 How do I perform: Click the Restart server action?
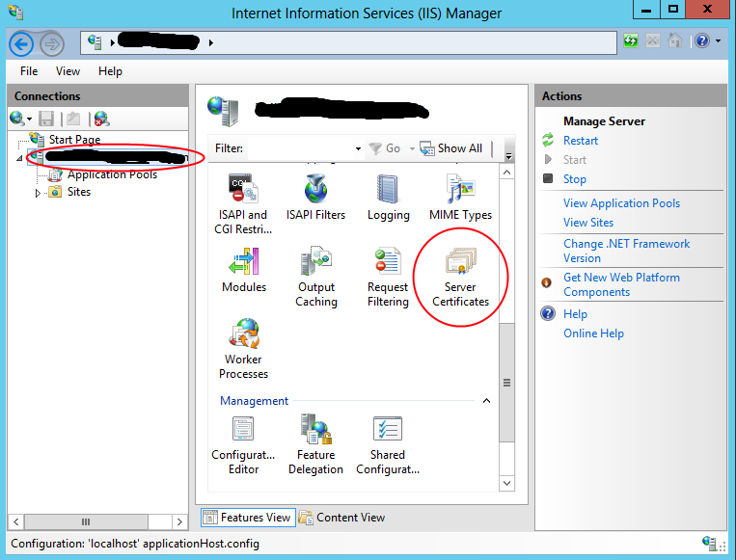click(x=581, y=141)
